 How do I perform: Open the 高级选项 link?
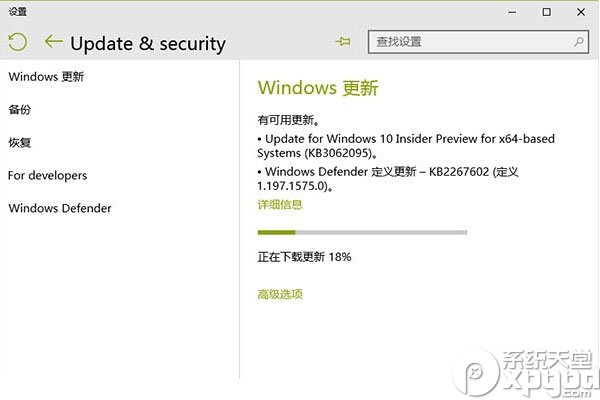(x=280, y=294)
